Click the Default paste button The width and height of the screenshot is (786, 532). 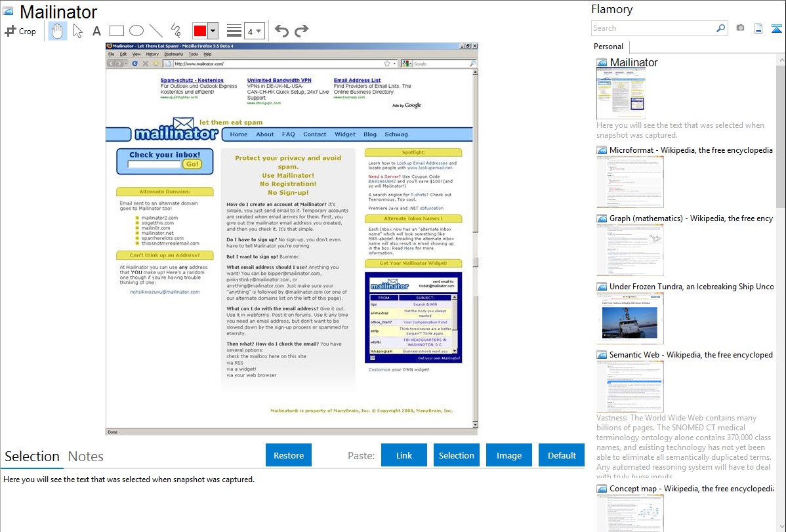point(562,455)
